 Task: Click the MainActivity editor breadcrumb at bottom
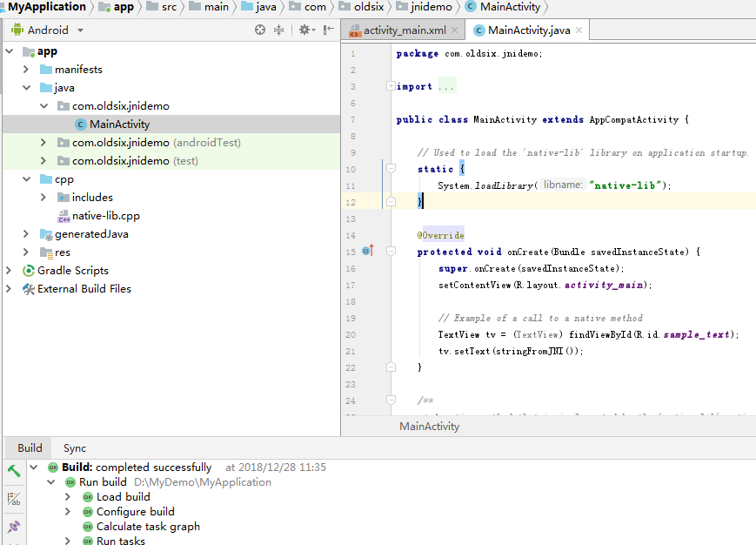tap(429, 427)
